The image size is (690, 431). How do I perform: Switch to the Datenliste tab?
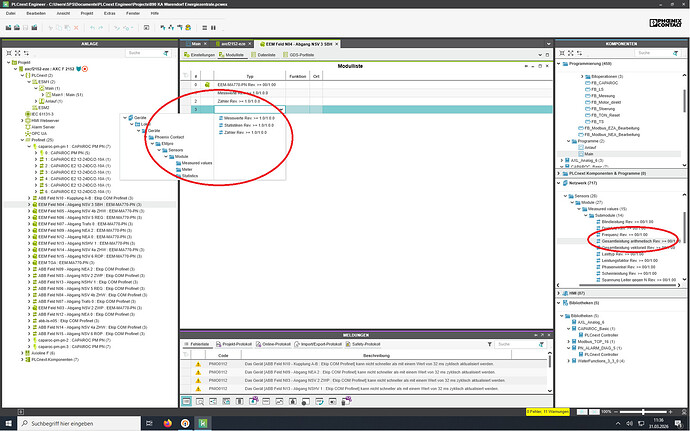tap(266, 56)
